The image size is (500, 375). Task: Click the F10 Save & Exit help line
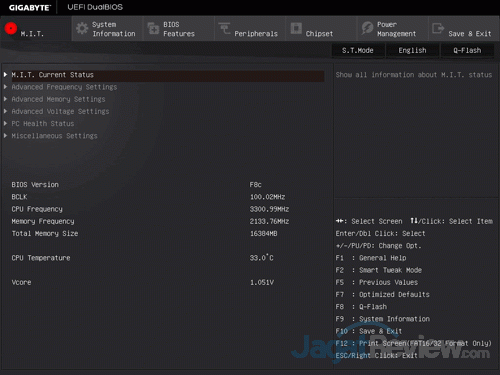pyautogui.click(x=369, y=331)
